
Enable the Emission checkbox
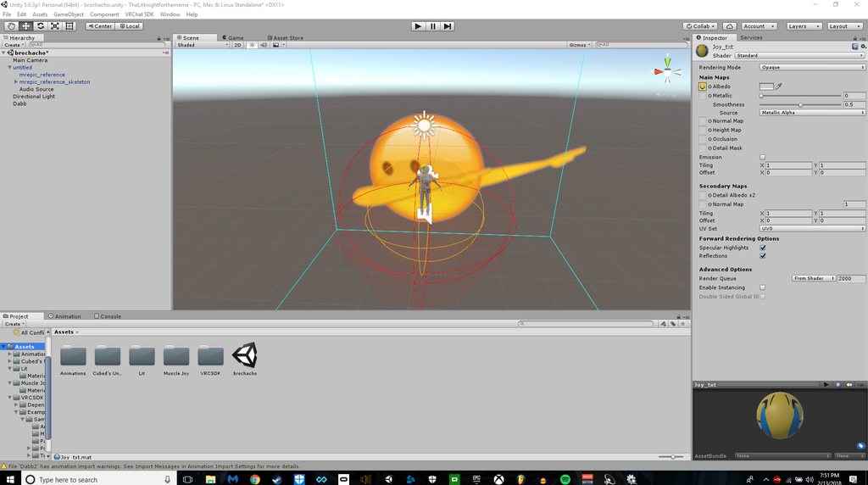762,157
